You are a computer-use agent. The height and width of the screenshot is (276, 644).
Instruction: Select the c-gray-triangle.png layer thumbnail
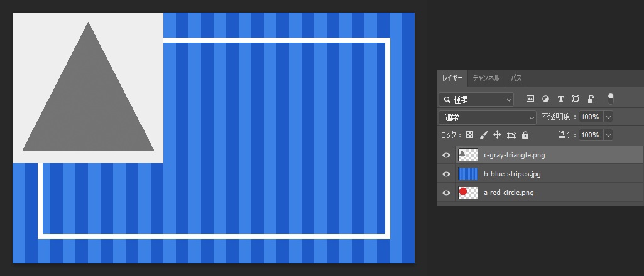coord(468,155)
